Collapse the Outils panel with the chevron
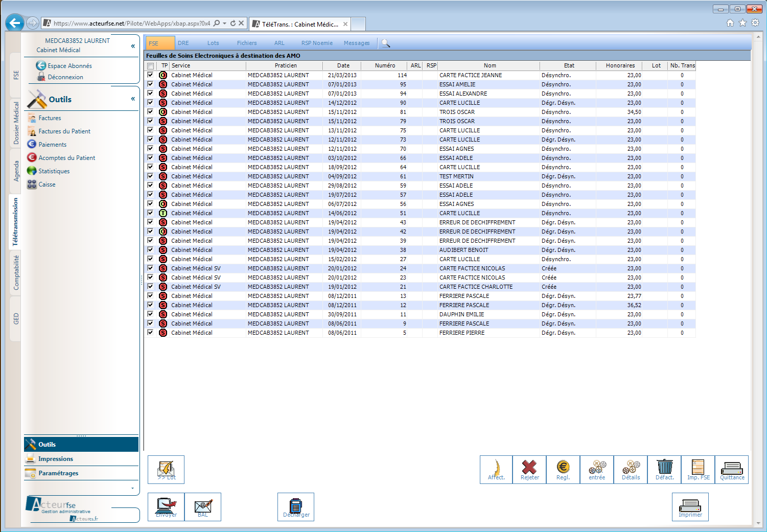 [133, 99]
